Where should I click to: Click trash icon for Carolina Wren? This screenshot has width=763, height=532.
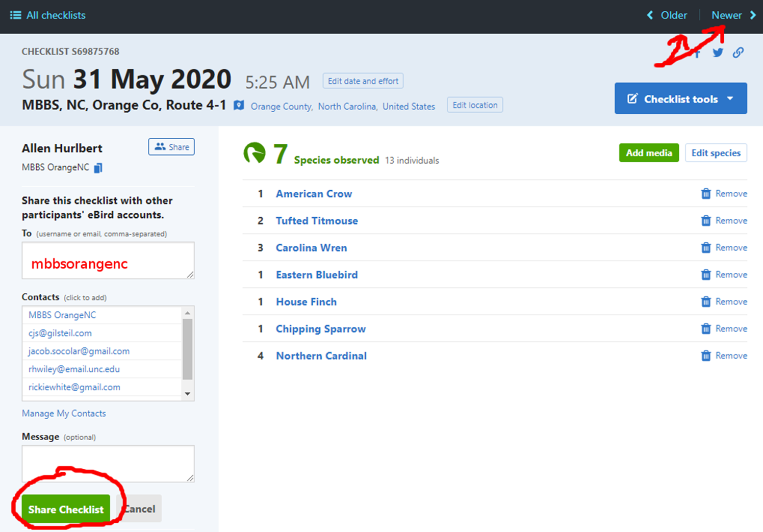[x=706, y=248]
